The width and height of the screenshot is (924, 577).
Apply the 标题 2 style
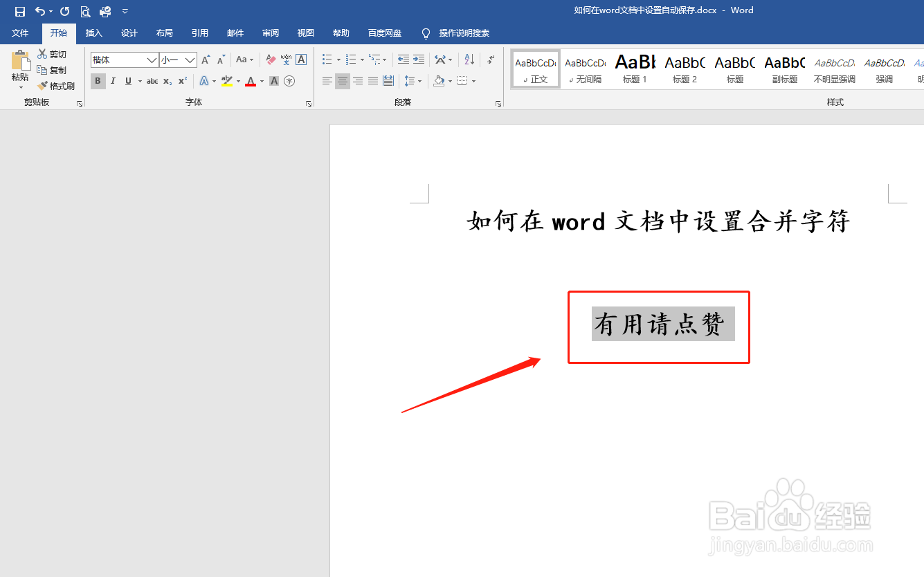(685, 69)
